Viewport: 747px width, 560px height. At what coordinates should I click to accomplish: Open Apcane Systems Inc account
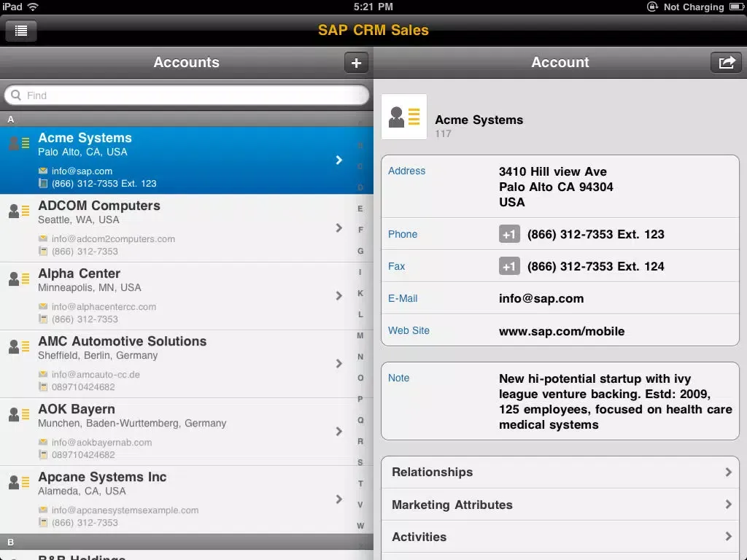click(187, 499)
